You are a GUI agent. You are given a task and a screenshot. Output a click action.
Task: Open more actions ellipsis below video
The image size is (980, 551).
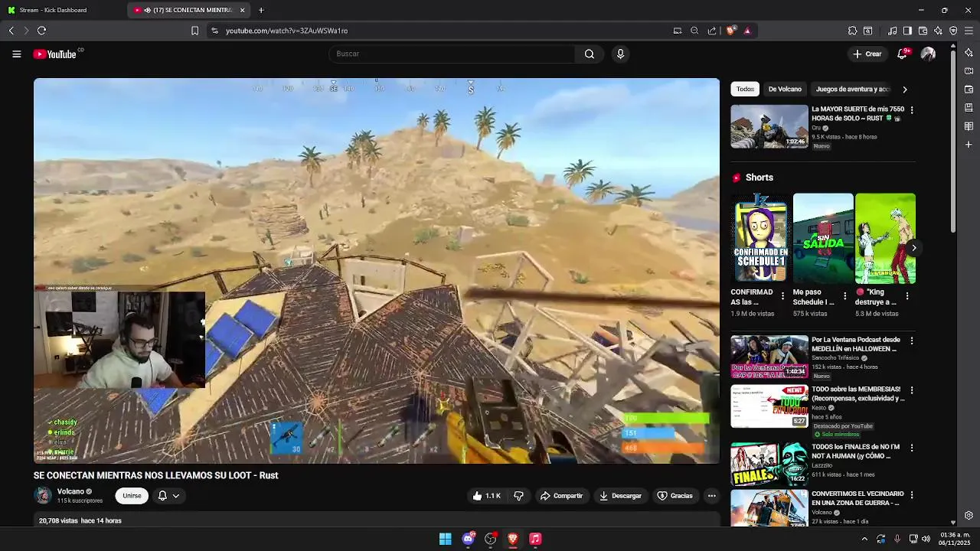pyautogui.click(x=711, y=496)
